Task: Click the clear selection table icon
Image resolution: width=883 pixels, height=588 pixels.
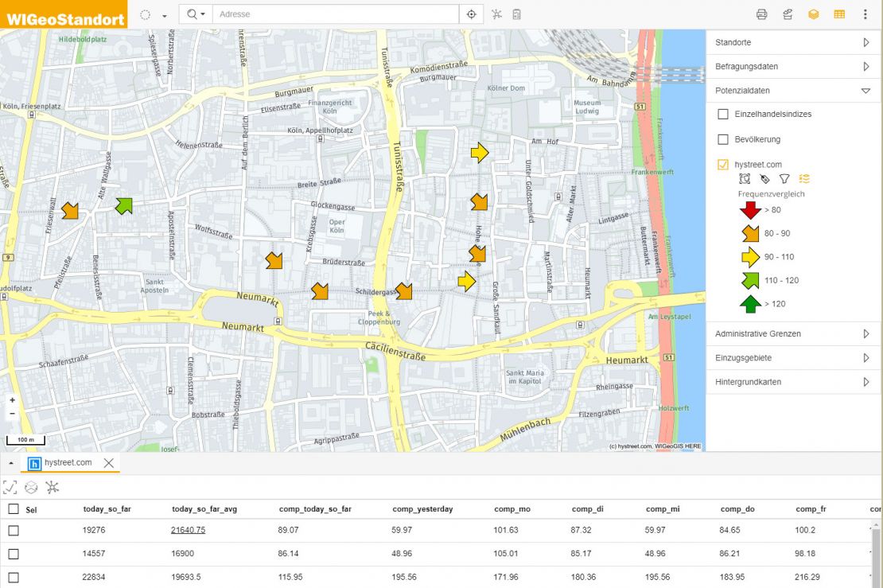Action: pos(32,488)
